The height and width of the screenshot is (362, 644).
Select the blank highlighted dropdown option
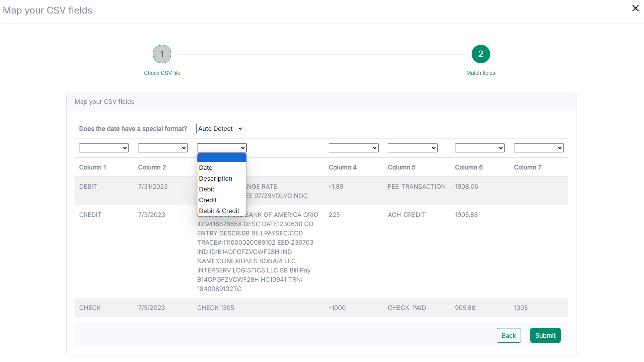(x=222, y=157)
